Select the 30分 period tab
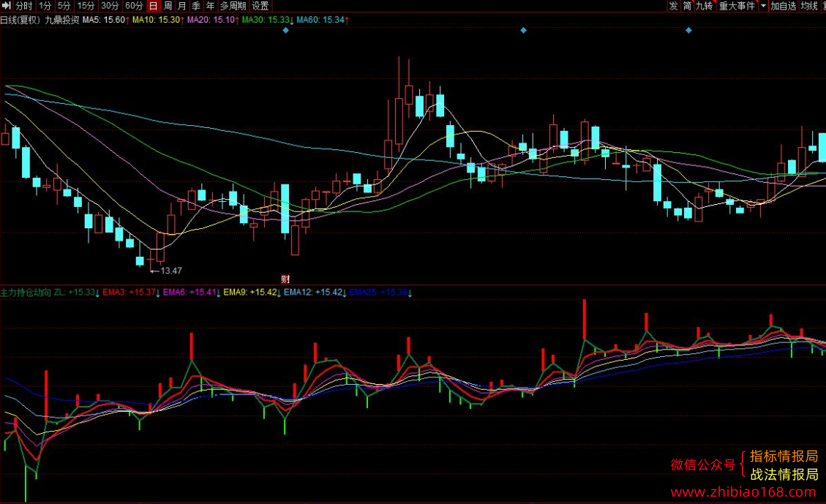The image size is (826, 504). pyautogui.click(x=110, y=6)
